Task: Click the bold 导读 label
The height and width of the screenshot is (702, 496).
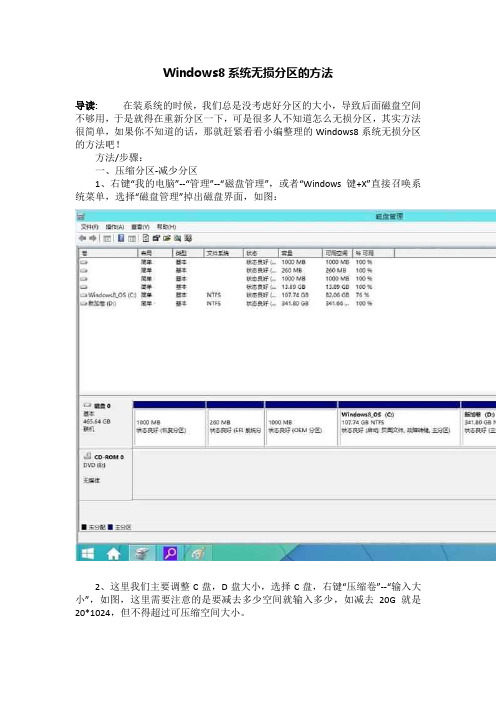Action: (x=86, y=106)
